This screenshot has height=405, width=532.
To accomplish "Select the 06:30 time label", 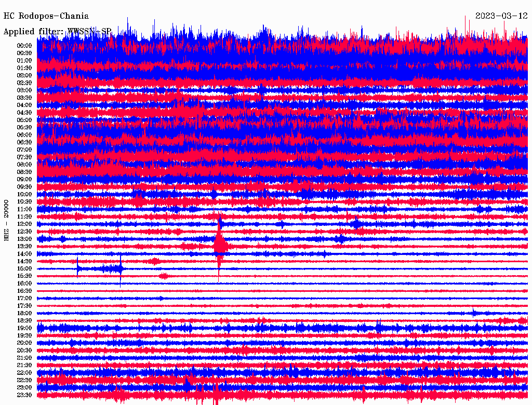I will [24, 142].
